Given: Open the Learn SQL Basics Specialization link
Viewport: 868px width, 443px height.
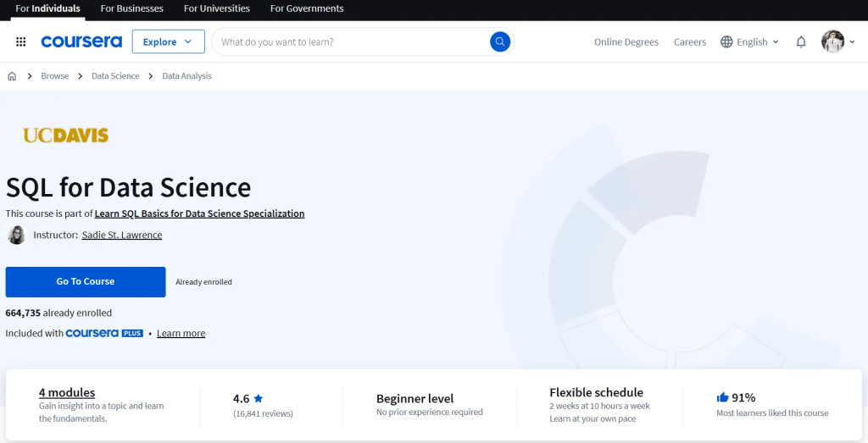Looking at the screenshot, I should point(199,213).
